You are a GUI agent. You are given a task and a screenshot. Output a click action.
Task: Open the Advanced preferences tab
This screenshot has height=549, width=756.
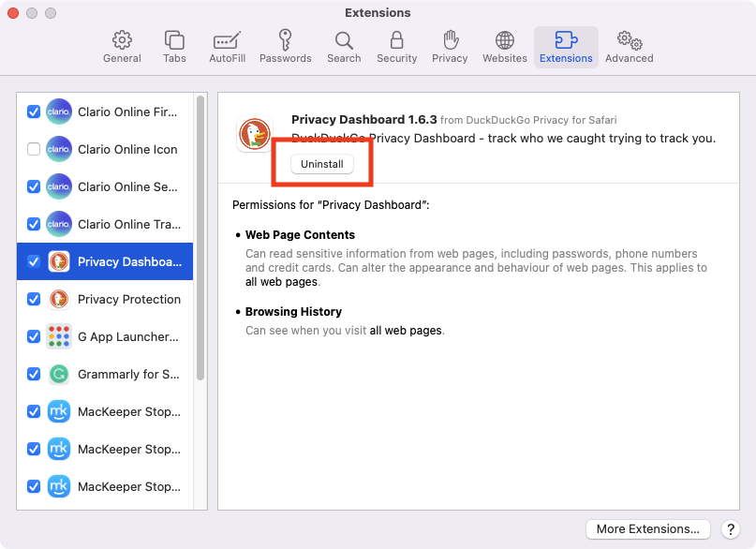click(630, 47)
